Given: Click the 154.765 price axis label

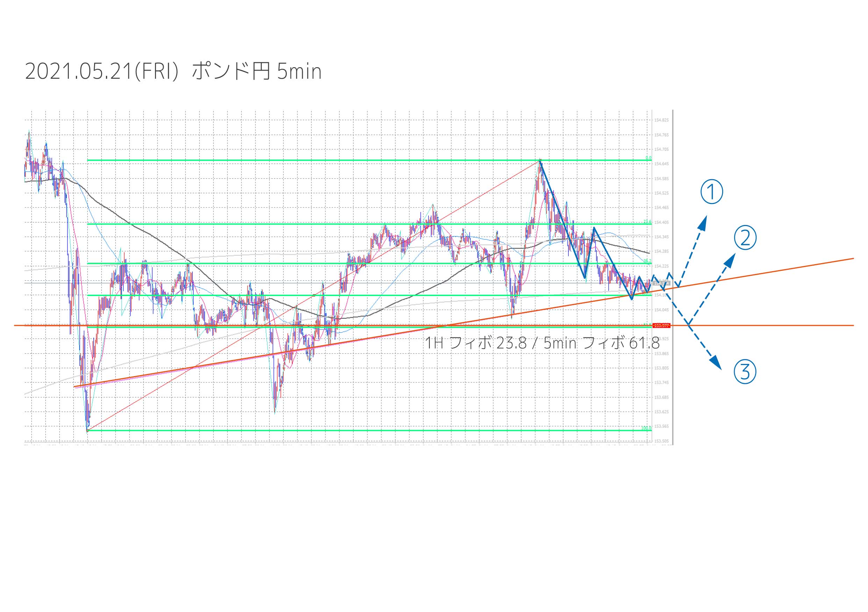Looking at the screenshot, I should pos(662,135).
